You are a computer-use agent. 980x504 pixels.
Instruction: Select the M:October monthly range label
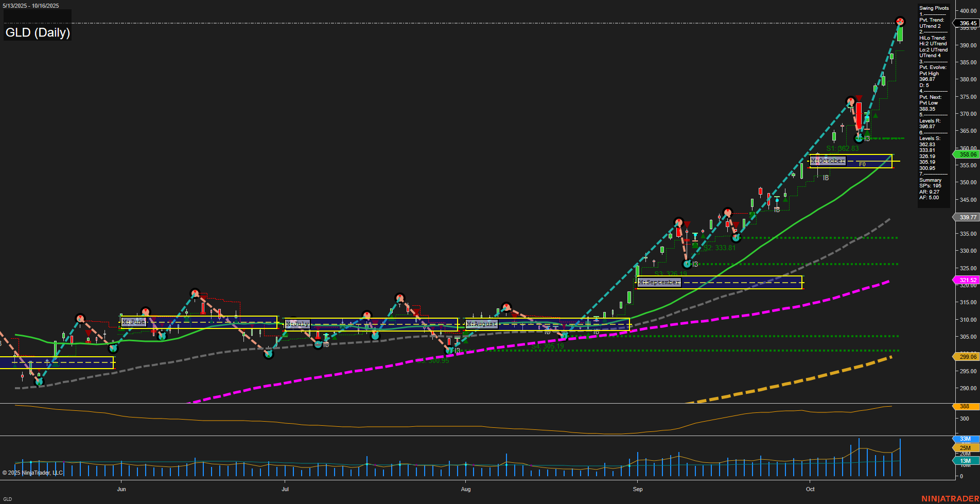pos(828,161)
